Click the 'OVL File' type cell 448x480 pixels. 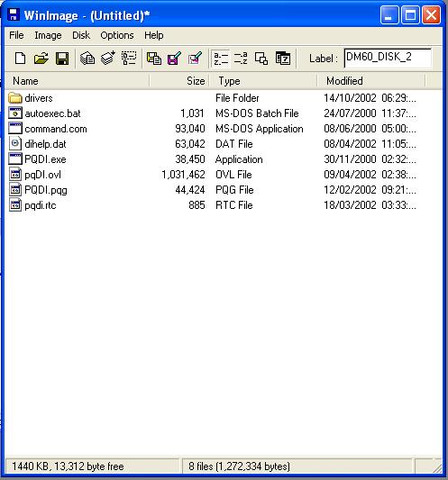tap(233, 175)
